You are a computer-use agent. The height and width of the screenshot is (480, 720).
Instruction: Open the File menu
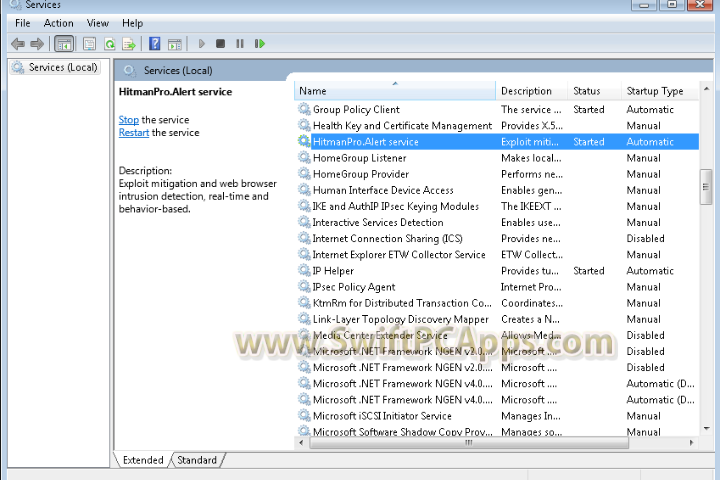coord(22,23)
